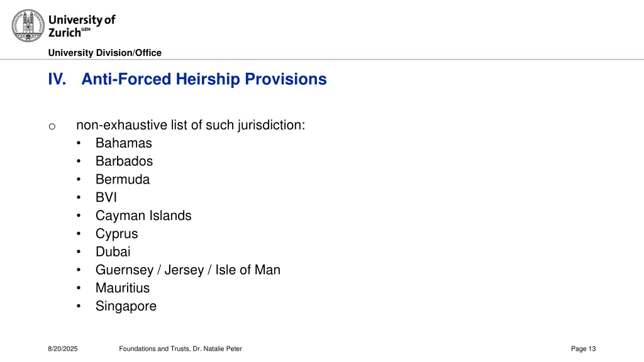Screen dimensions: 644x362
Task: Click the Bermuda bullet item
Action: coord(123,179)
